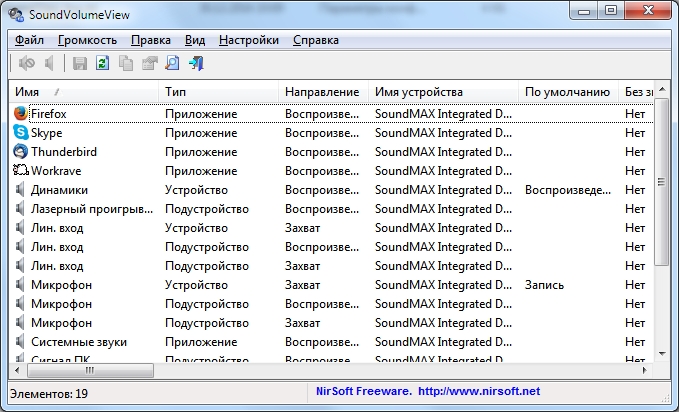Click the Find magnifier toolbar icon
The height and width of the screenshot is (412, 679).
pyautogui.click(x=172, y=63)
